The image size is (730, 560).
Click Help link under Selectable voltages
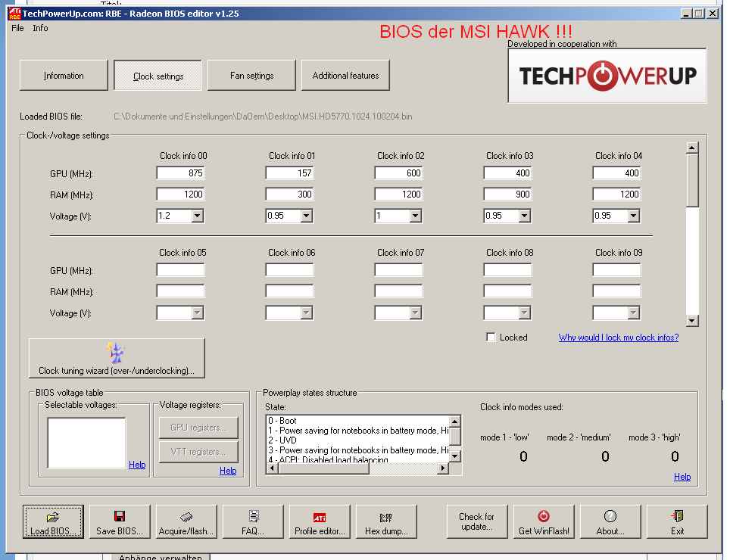(x=137, y=465)
